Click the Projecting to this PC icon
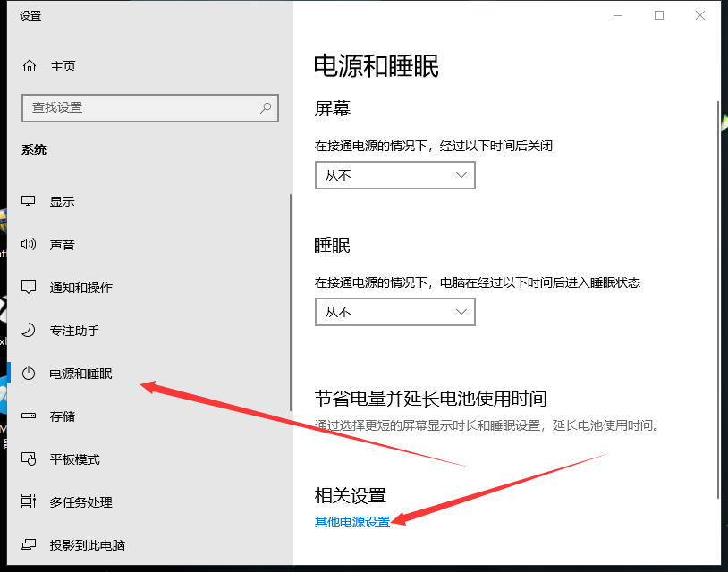728x572 pixels. coord(29,544)
